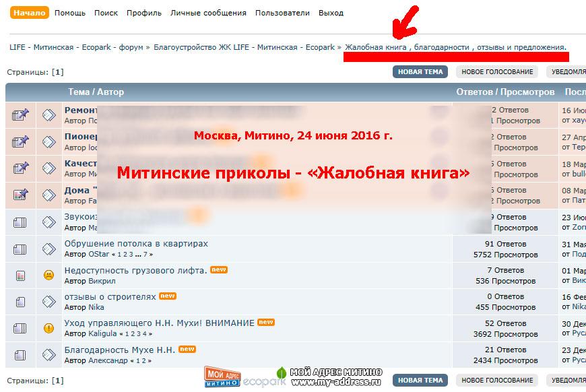
Task: Expand hidden pages ellipsis under Обрушение потолка
Action: 137,255
